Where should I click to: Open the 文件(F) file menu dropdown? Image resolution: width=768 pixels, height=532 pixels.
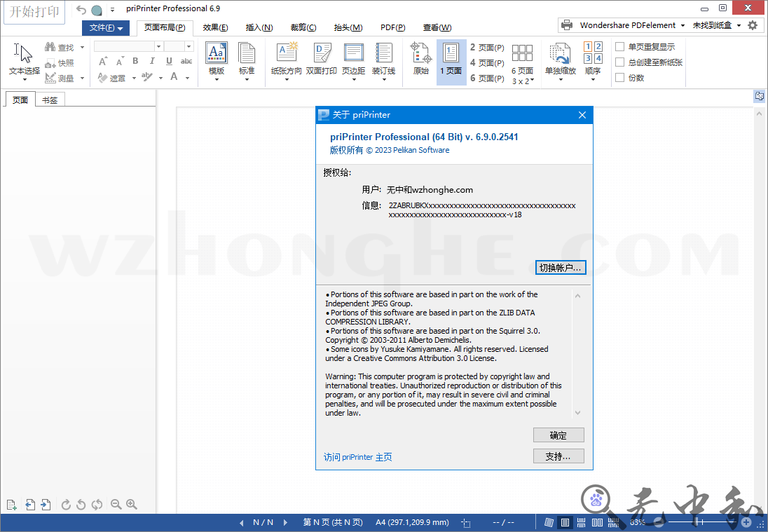[x=106, y=28]
